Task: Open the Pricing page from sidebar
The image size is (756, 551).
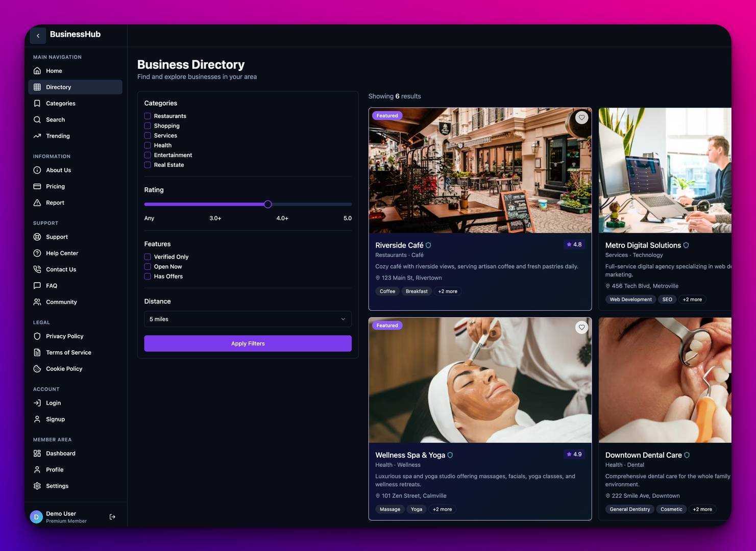Action: [55, 186]
